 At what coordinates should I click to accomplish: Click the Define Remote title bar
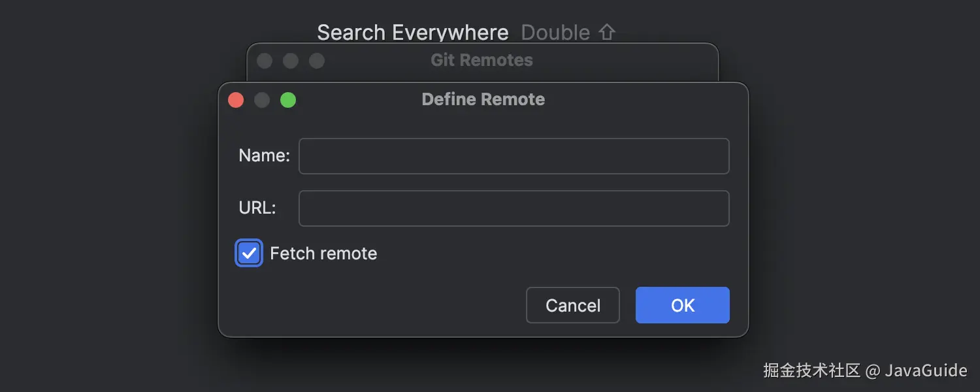tap(483, 99)
